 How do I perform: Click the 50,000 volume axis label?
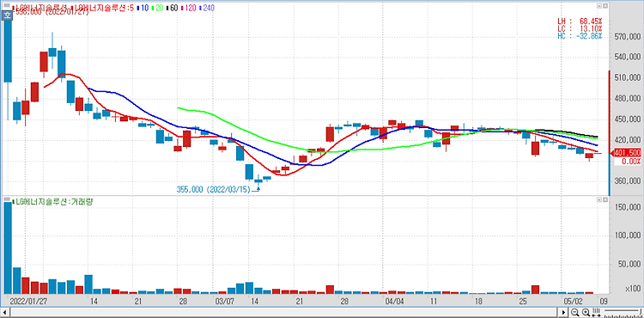[x=629, y=263]
